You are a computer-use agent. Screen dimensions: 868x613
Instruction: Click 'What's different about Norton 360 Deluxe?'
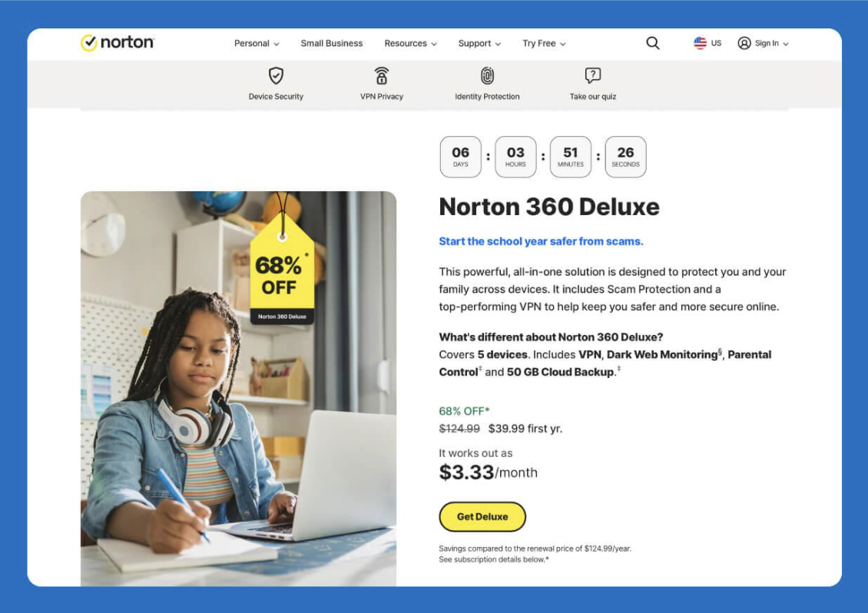pos(551,337)
